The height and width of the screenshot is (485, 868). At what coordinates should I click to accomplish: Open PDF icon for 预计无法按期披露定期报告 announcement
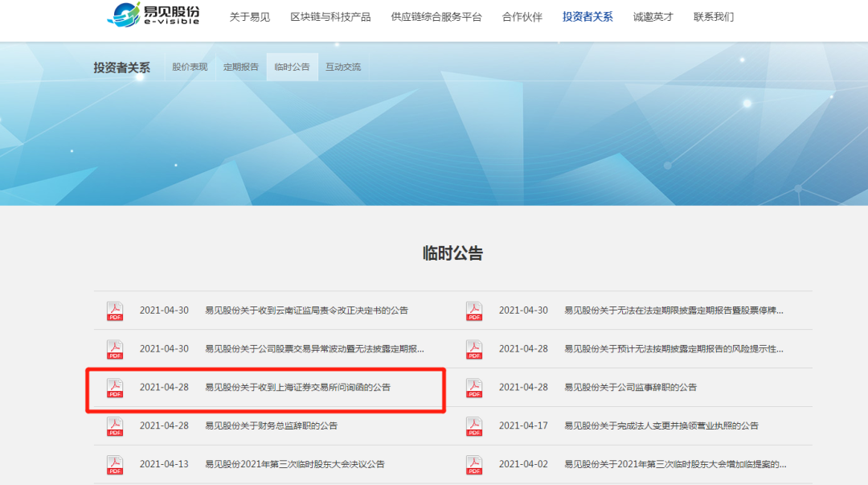[474, 349]
